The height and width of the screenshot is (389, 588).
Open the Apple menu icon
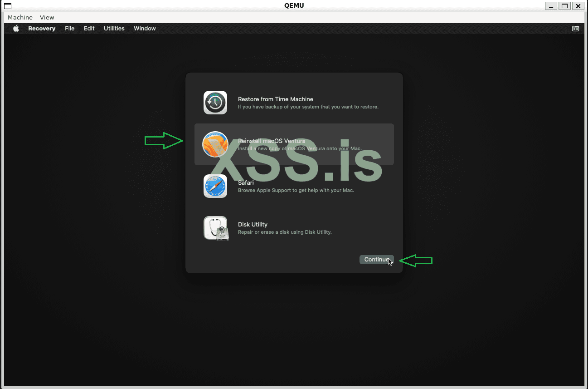coord(16,28)
